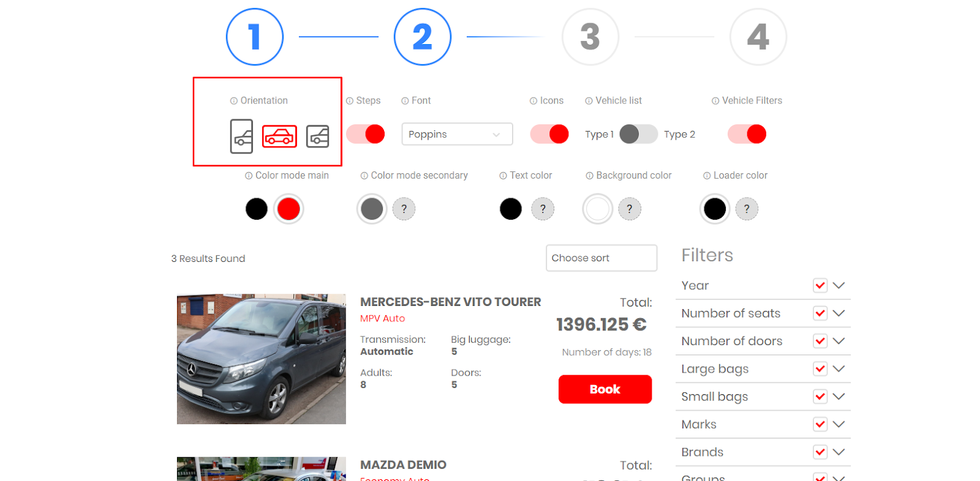The image size is (980, 481).
Task: Choose black swatch for Text color
Action: click(511, 209)
